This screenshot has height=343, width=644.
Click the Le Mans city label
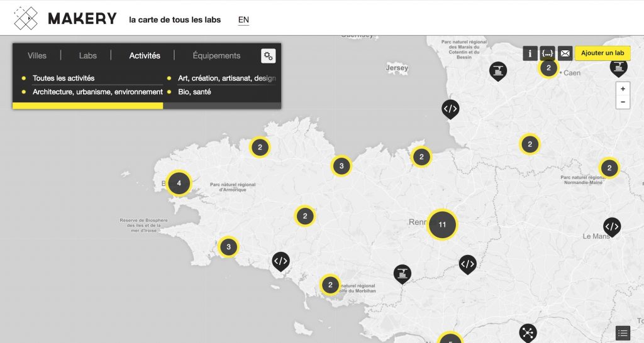point(596,236)
